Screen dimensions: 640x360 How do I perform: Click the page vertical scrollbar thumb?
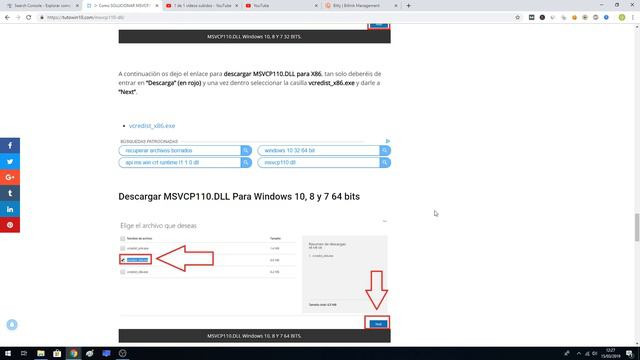[637, 227]
